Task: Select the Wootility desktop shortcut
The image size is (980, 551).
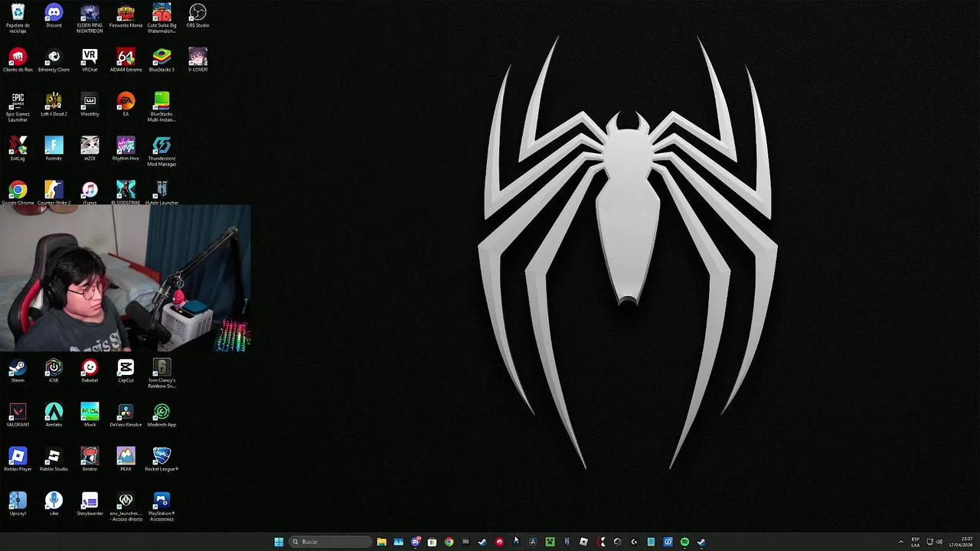Action: [90, 105]
